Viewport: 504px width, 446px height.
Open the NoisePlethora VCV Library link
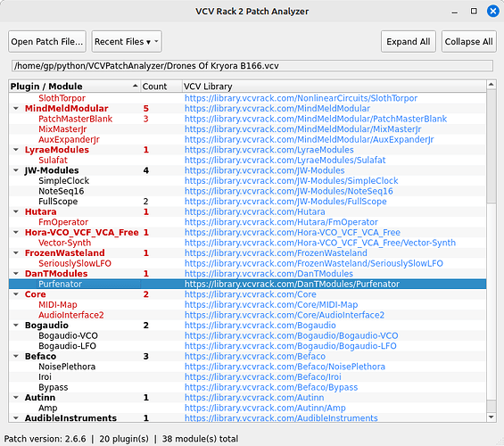pos(285,367)
